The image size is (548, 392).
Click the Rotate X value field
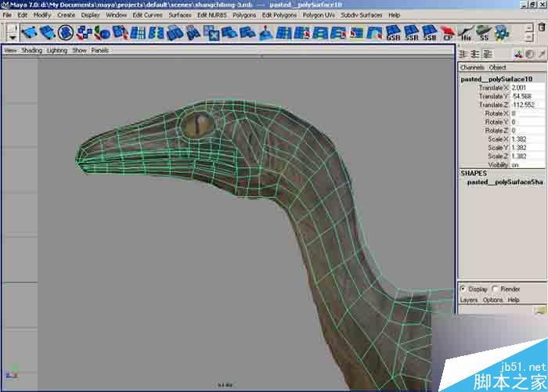coord(528,113)
